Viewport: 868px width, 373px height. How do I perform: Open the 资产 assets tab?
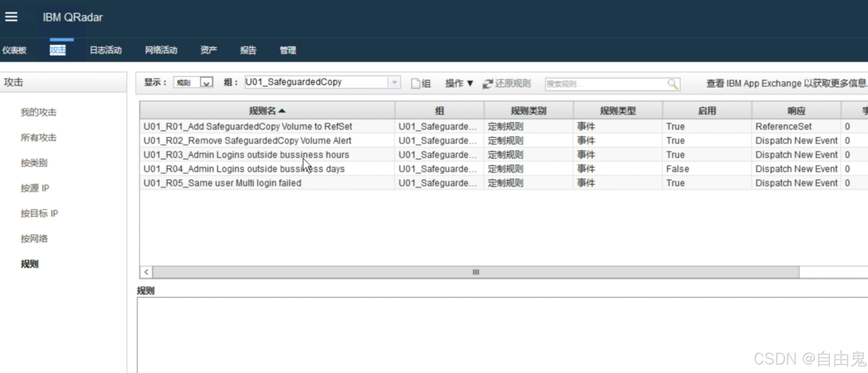[209, 50]
